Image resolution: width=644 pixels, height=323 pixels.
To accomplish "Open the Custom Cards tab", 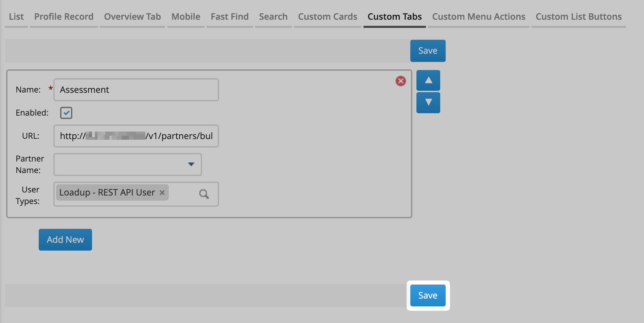I will pos(327,17).
